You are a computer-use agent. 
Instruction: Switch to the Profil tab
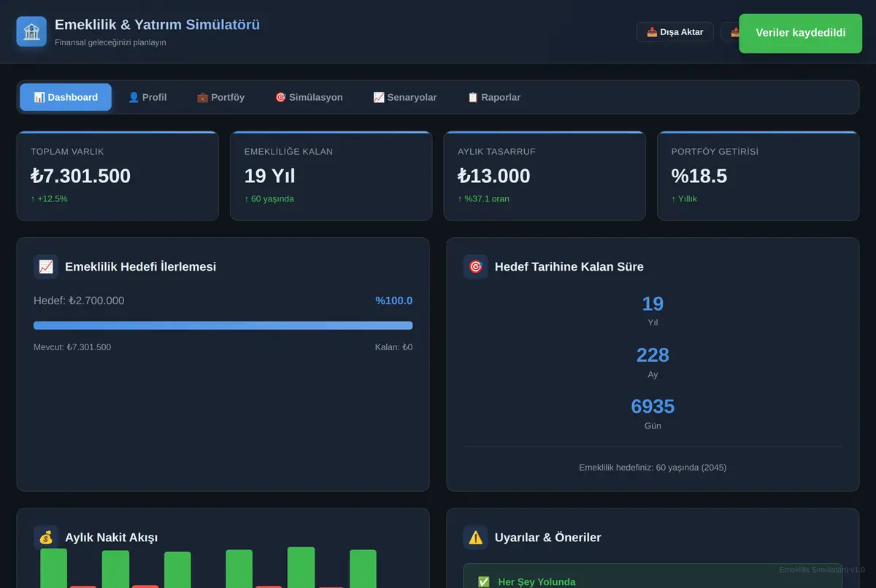(x=147, y=97)
